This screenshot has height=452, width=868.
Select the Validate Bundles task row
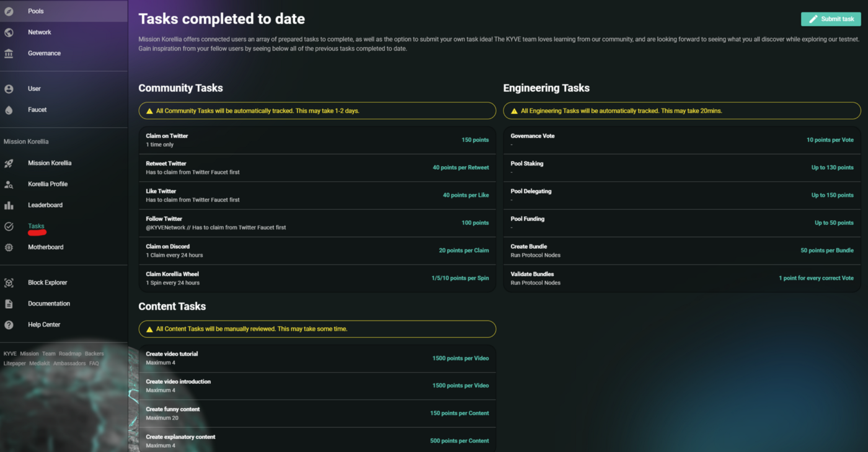click(682, 278)
